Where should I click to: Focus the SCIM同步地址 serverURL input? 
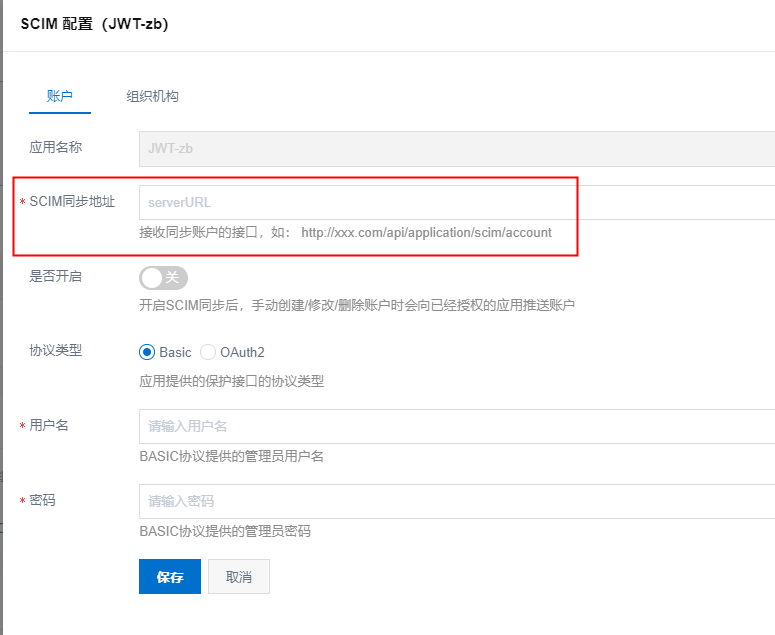point(457,203)
